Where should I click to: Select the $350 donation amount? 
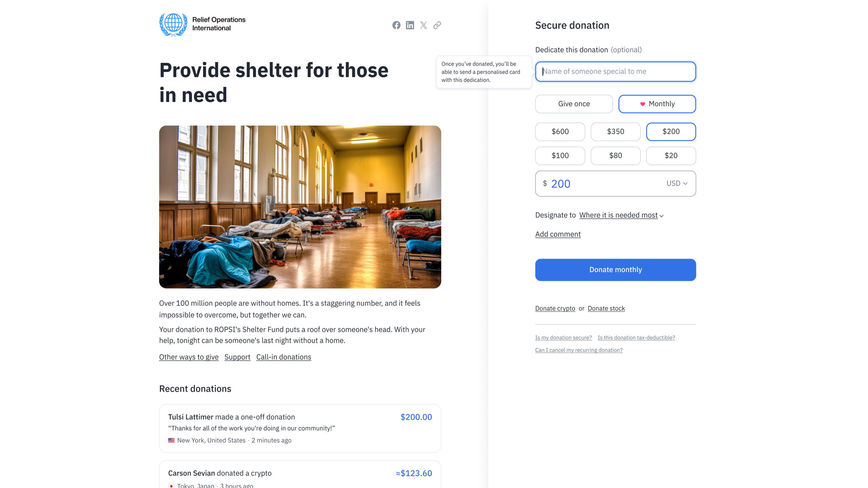point(615,131)
